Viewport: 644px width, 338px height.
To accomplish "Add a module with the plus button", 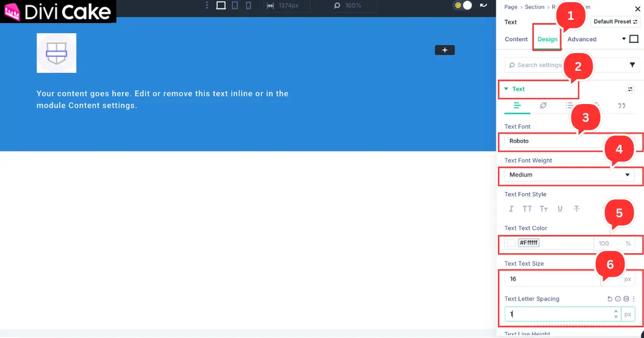I will point(444,50).
